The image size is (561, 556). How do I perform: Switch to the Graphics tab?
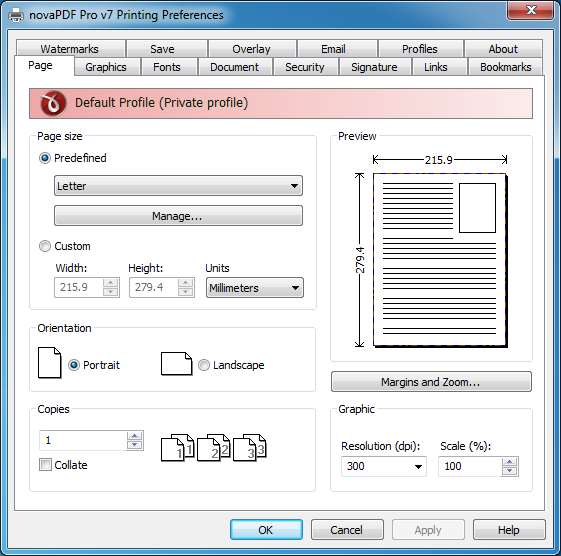coord(107,67)
